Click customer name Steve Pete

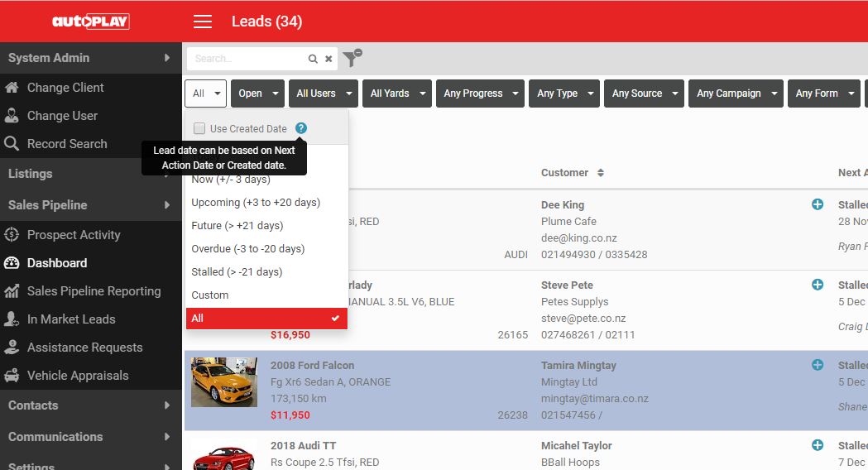click(x=567, y=285)
